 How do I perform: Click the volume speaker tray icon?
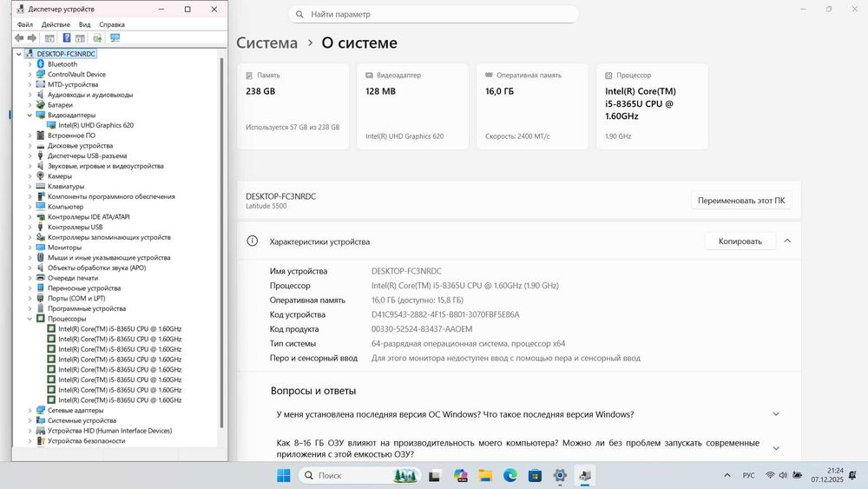[783, 475]
